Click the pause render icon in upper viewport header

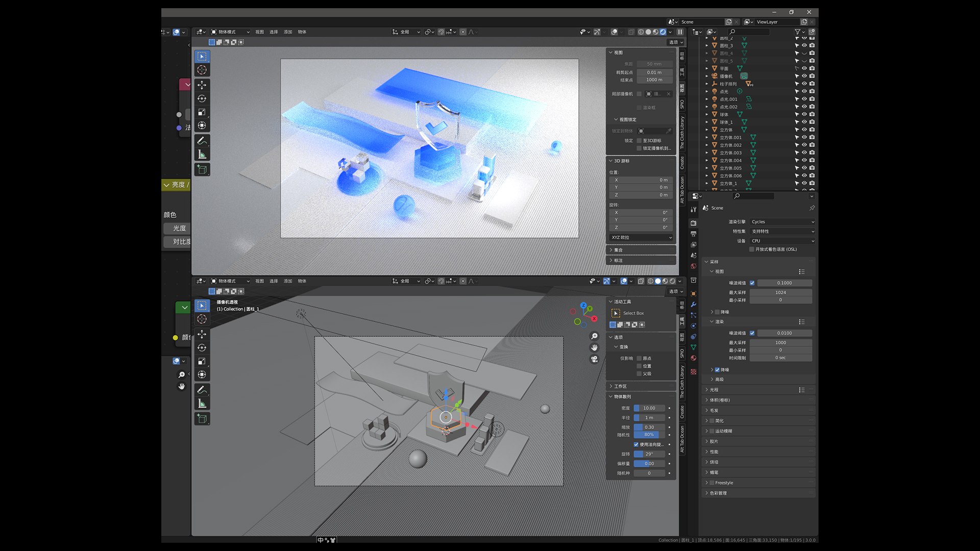coord(680,32)
